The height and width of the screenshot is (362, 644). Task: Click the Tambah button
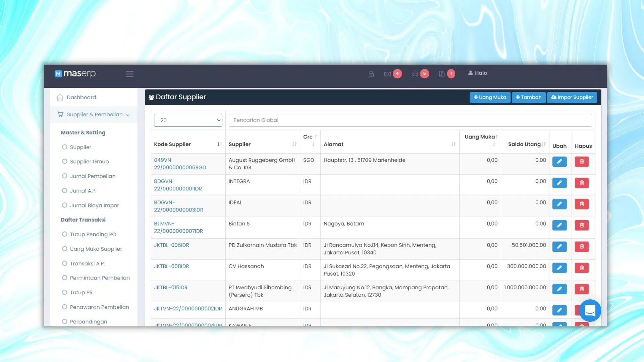point(529,97)
